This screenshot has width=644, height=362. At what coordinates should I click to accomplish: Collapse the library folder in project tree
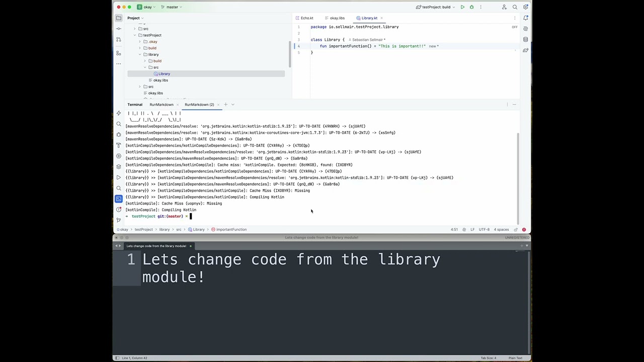140,54
